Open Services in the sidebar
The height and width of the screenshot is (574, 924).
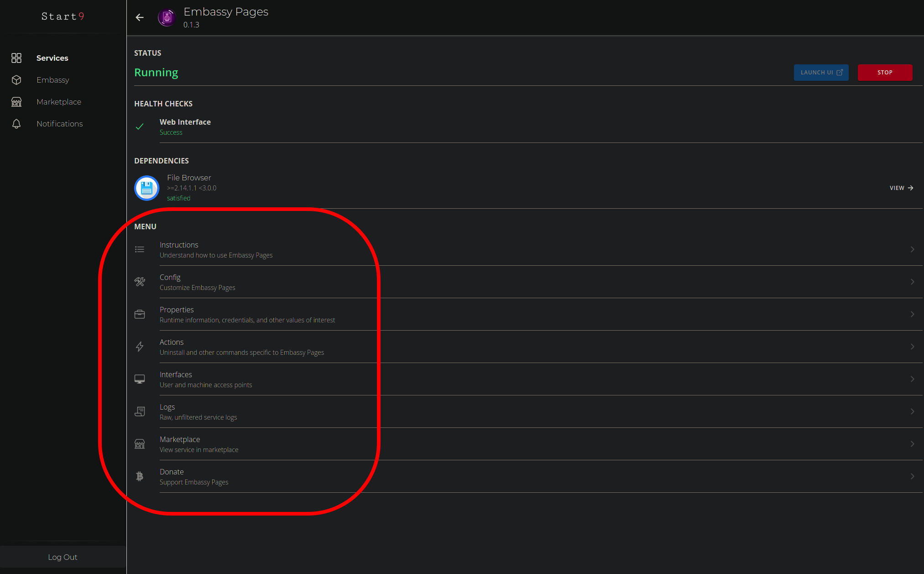(52, 58)
